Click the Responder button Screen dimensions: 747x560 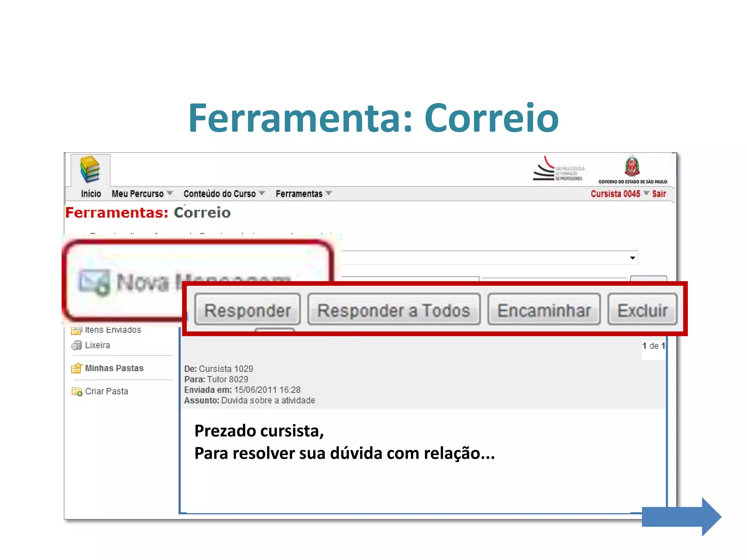pyautogui.click(x=248, y=310)
